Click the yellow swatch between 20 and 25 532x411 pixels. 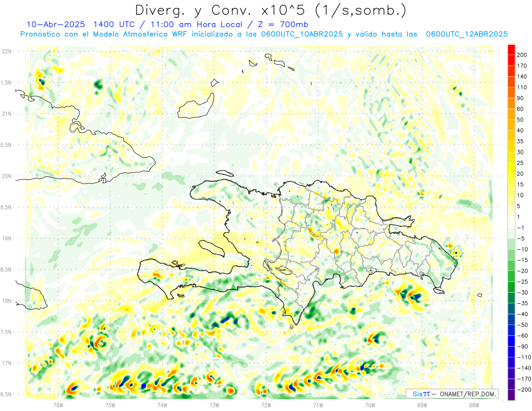coord(511,168)
